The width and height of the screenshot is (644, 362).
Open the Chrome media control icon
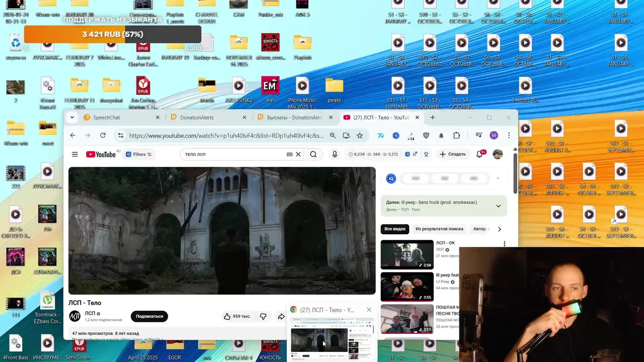pyautogui.click(x=478, y=135)
